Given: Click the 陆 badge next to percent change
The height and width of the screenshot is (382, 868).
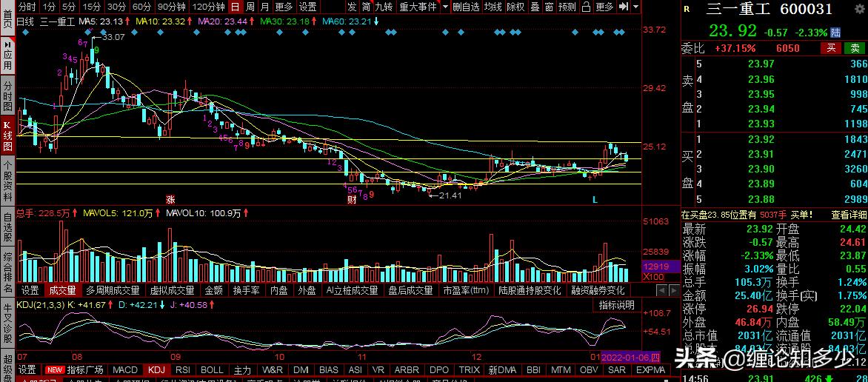Looking at the screenshot, I should [x=836, y=32].
